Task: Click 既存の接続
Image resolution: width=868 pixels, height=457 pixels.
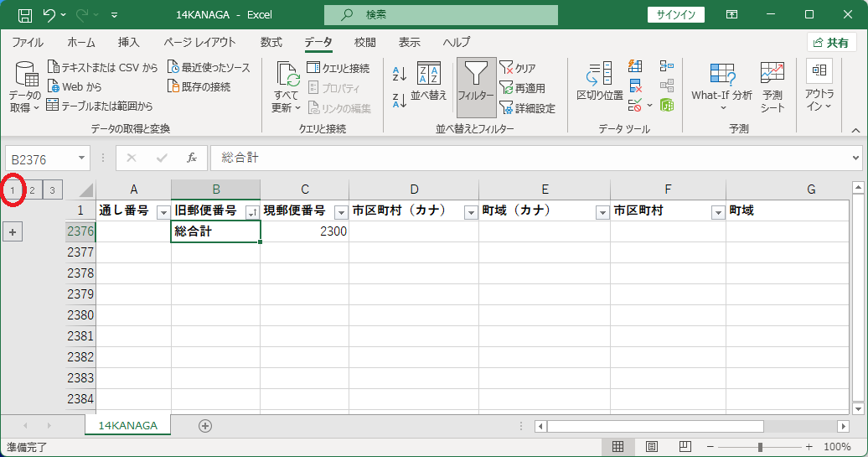Action: pyautogui.click(x=199, y=87)
